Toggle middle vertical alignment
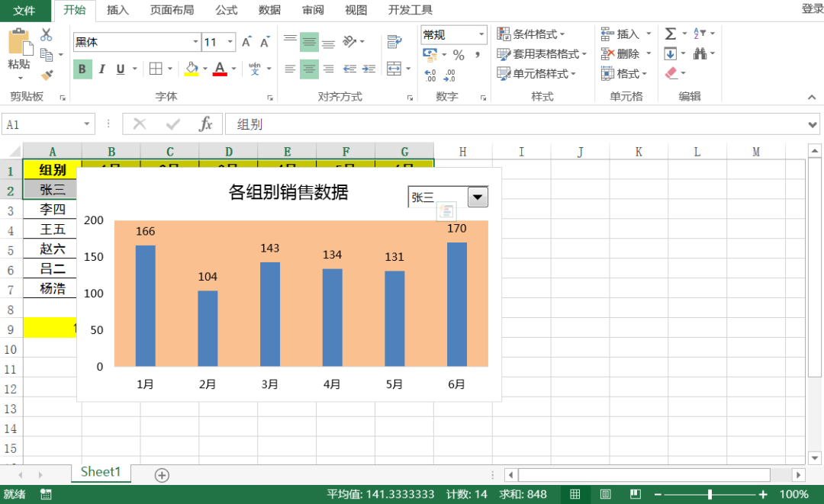This screenshot has width=824, height=504. point(309,42)
